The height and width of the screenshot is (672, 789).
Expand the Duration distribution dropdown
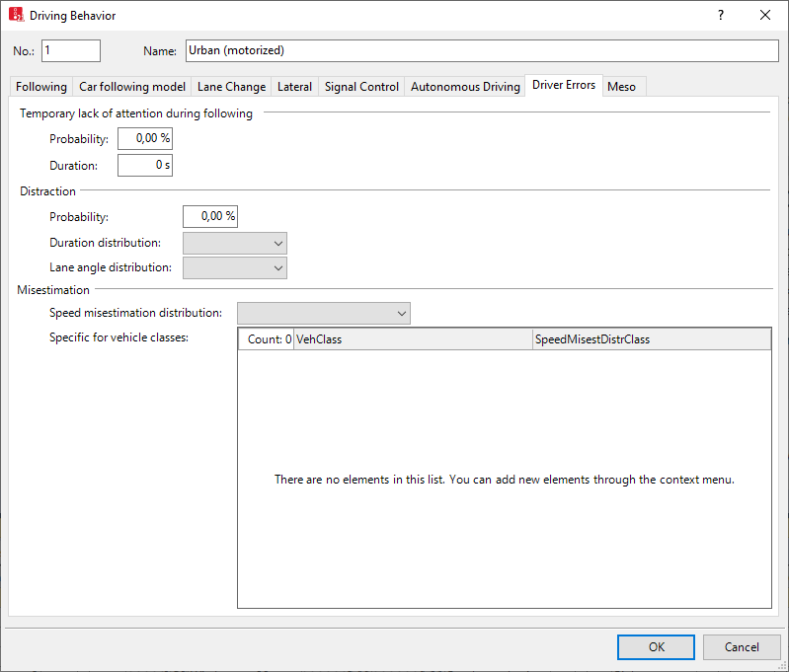(x=235, y=243)
